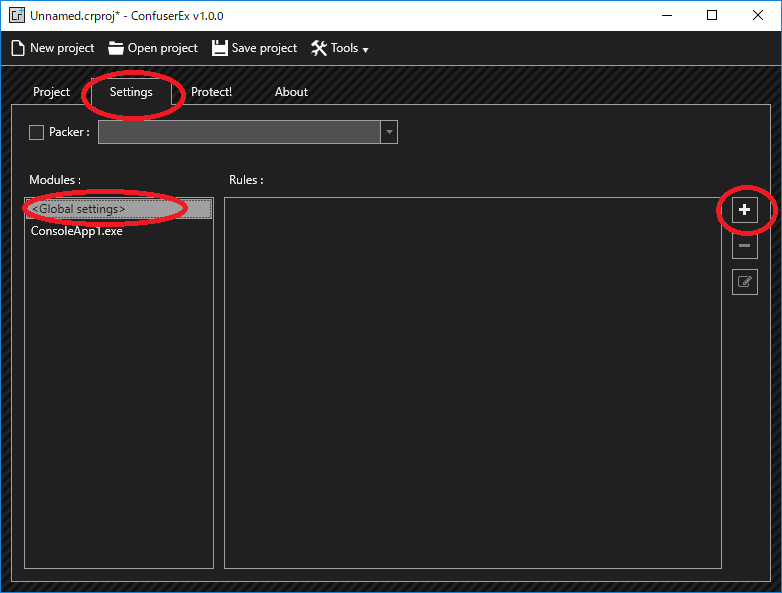
Task: Click the Save project toolbar button
Action: coord(254,48)
